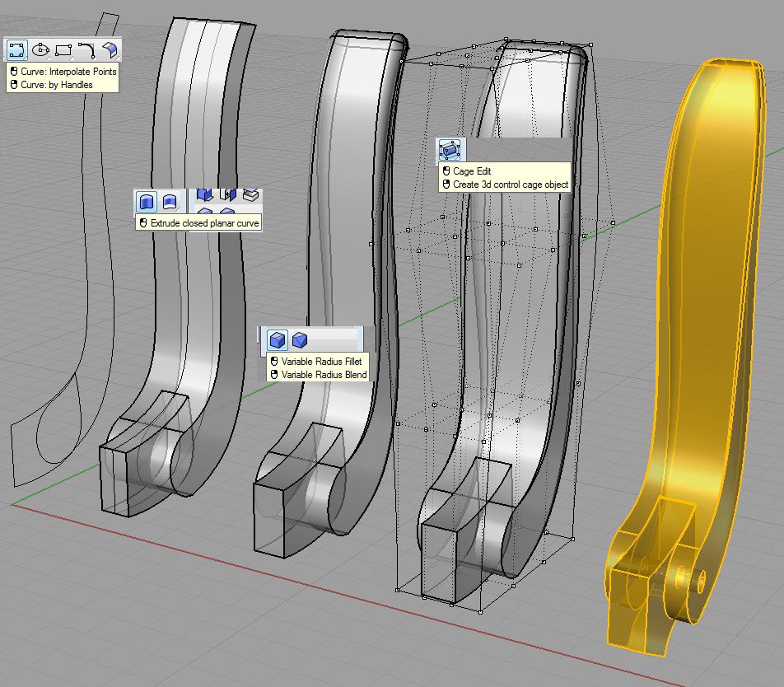Click "Create 3d control cage object" tooltip text
The height and width of the screenshot is (687, 784).
pos(510,185)
